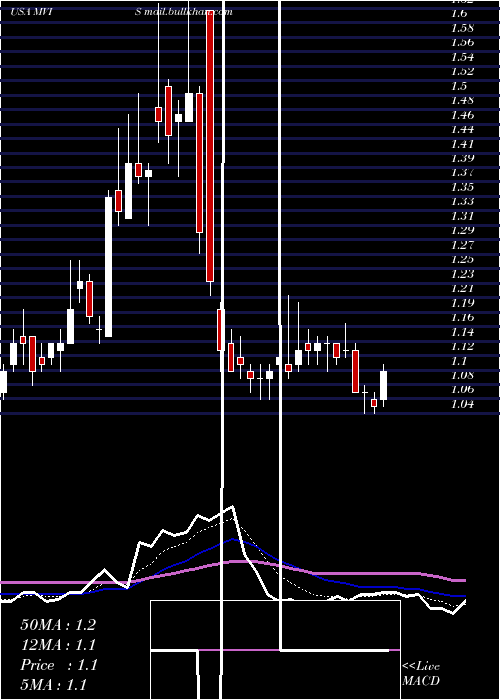Click the 1.19 price axis label
Image resolution: width=500 pixels, height=700 pixels.
tap(462, 303)
